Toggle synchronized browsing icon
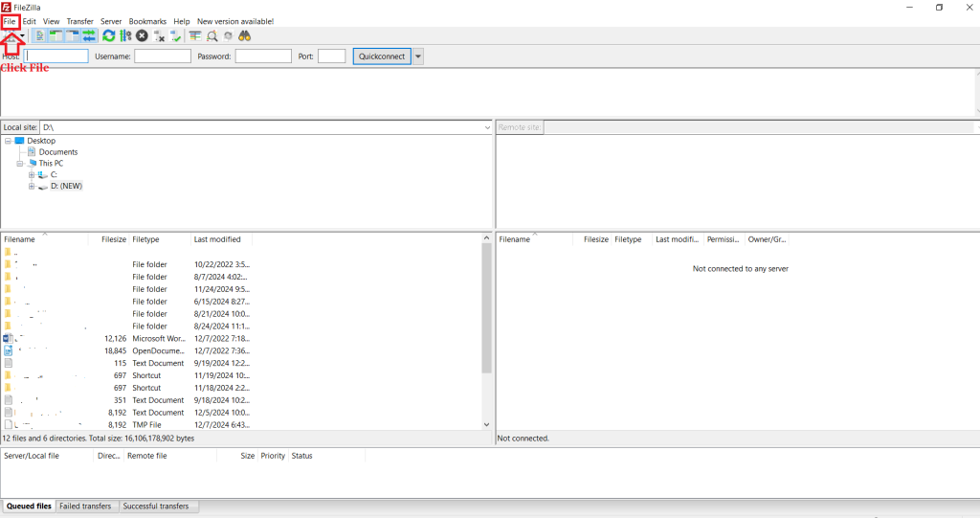Image resolution: width=980 pixels, height=518 pixels. click(x=228, y=36)
